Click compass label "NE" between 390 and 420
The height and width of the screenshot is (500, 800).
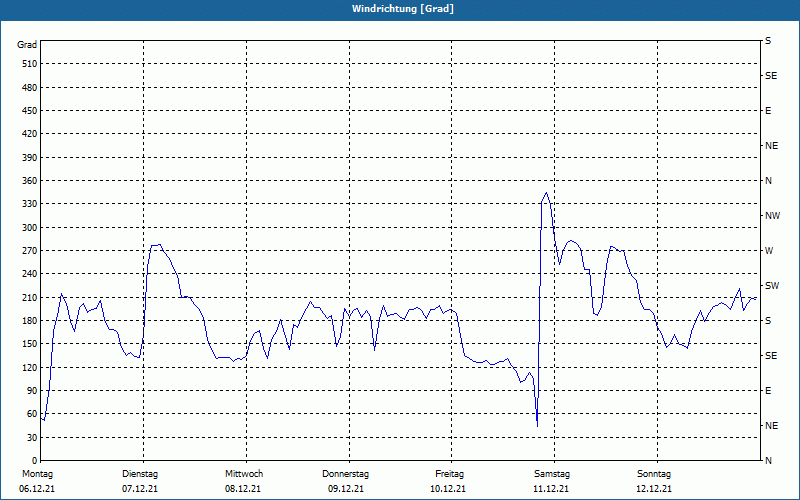click(x=771, y=146)
